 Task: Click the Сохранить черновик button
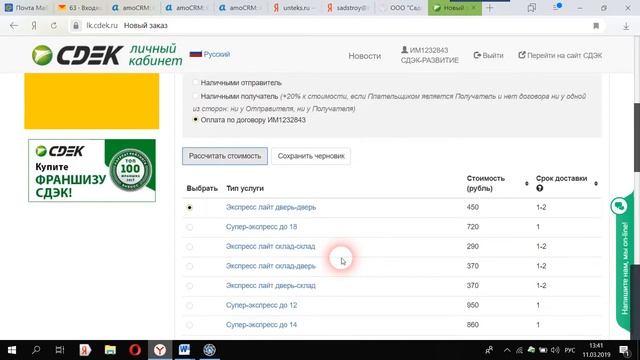click(311, 156)
